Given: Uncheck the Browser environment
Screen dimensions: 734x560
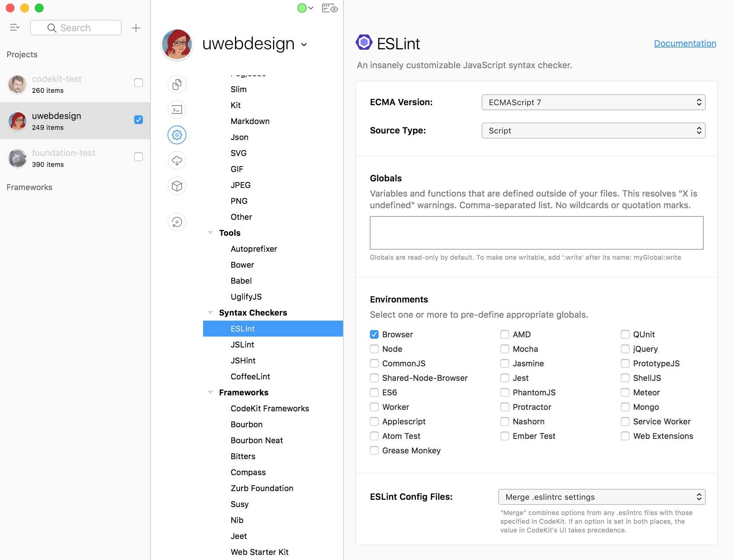Looking at the screenshot, I should pos(374,334).
